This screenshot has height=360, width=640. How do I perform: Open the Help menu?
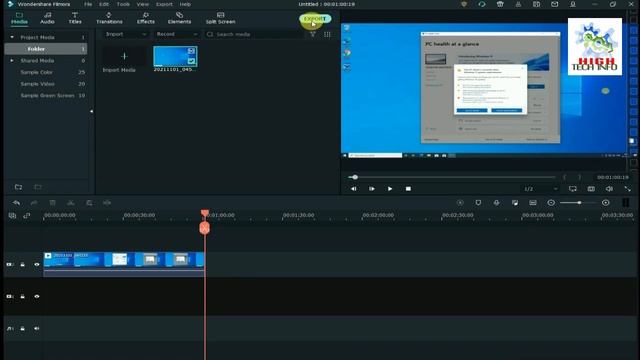coord(185,4)
